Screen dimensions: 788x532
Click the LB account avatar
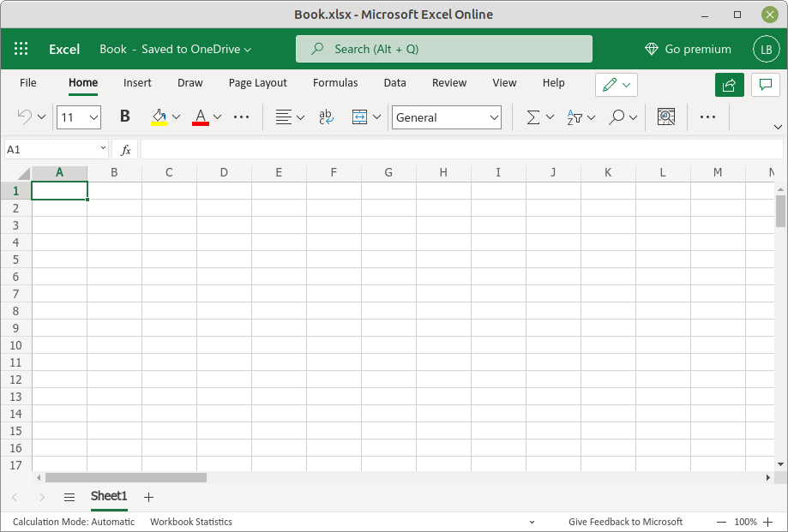766,49
